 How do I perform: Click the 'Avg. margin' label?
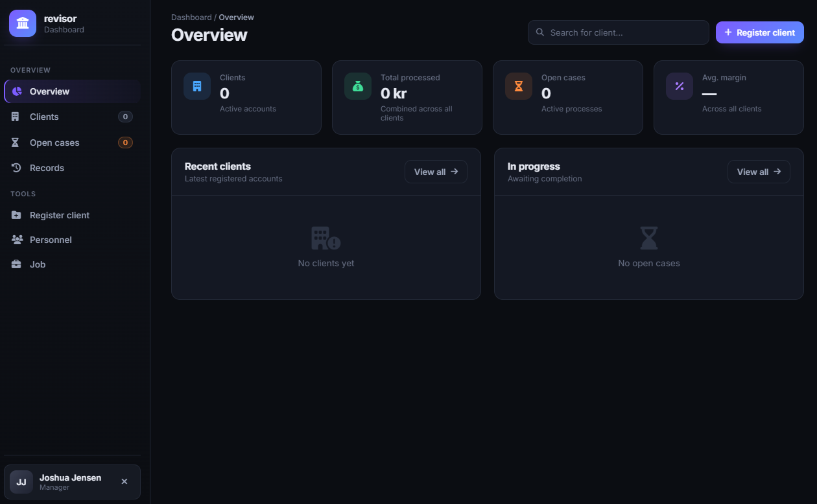pyautogui.click(x=724, y=78)
